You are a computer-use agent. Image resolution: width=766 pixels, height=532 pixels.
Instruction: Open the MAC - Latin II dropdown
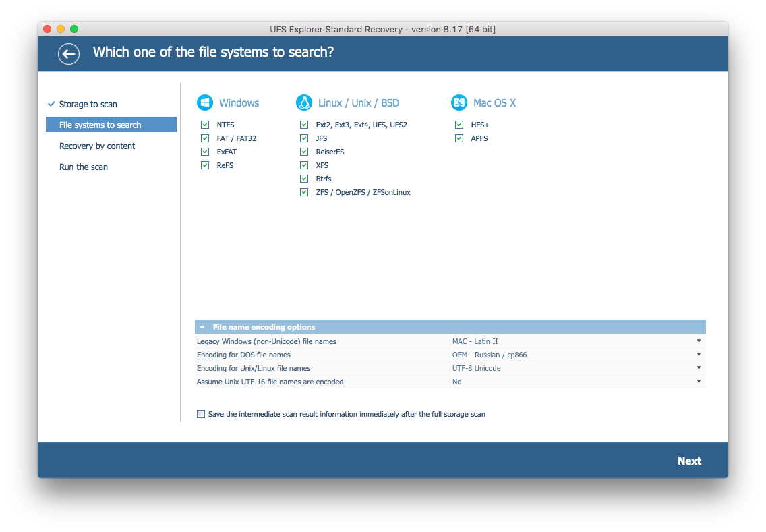[x=577, y=341]
